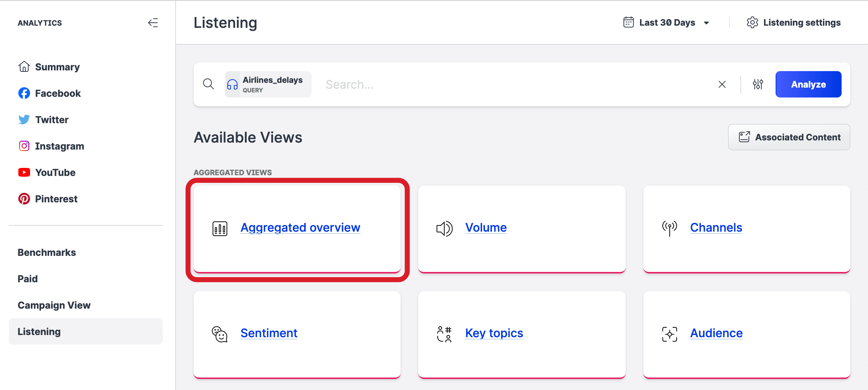
Task: Open the Instagram analytics icon
Action: point(23,146)
